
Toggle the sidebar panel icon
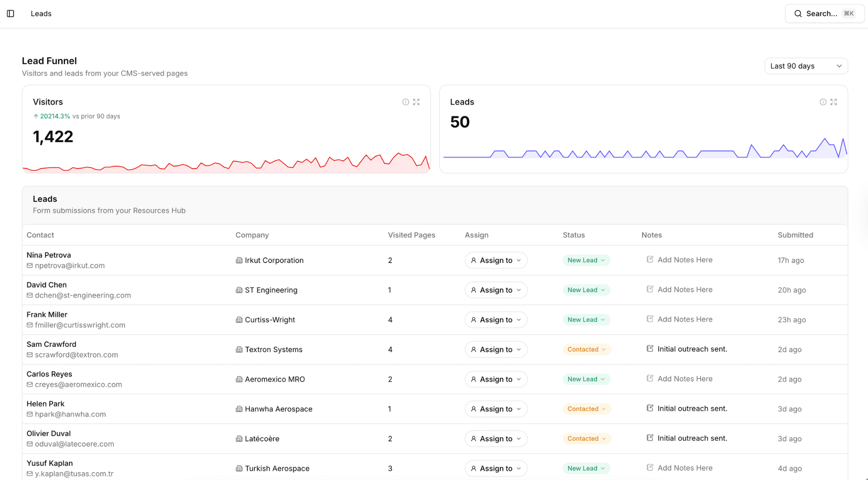[x=11, y=14]
